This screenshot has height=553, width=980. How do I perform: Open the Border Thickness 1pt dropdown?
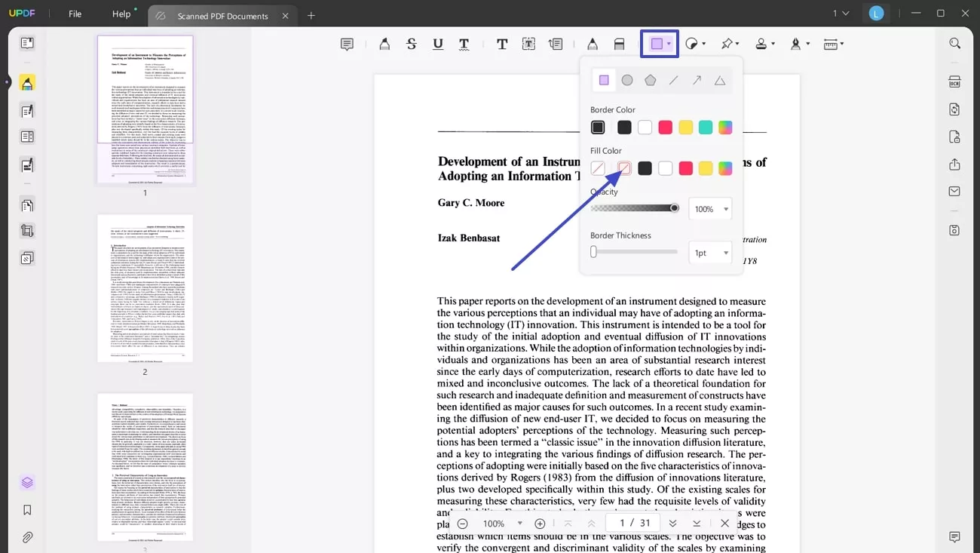tap(710, 253)
